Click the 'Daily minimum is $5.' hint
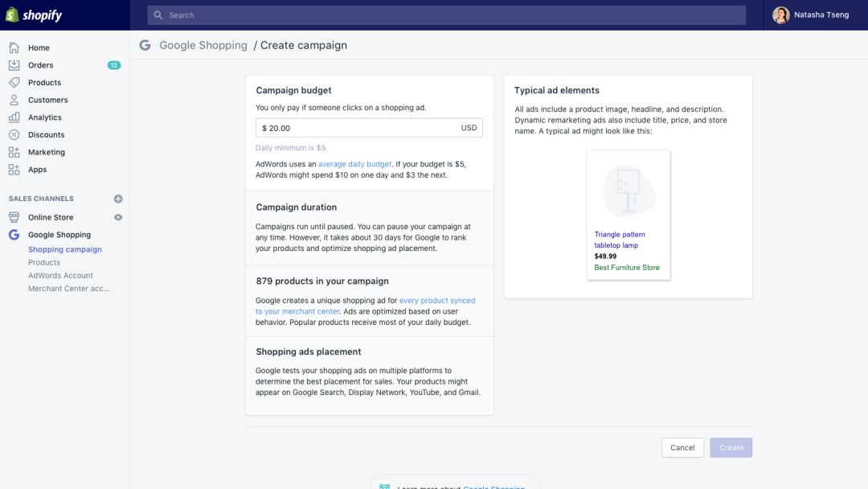Screen dimensions: 868x489 point(291,148)
